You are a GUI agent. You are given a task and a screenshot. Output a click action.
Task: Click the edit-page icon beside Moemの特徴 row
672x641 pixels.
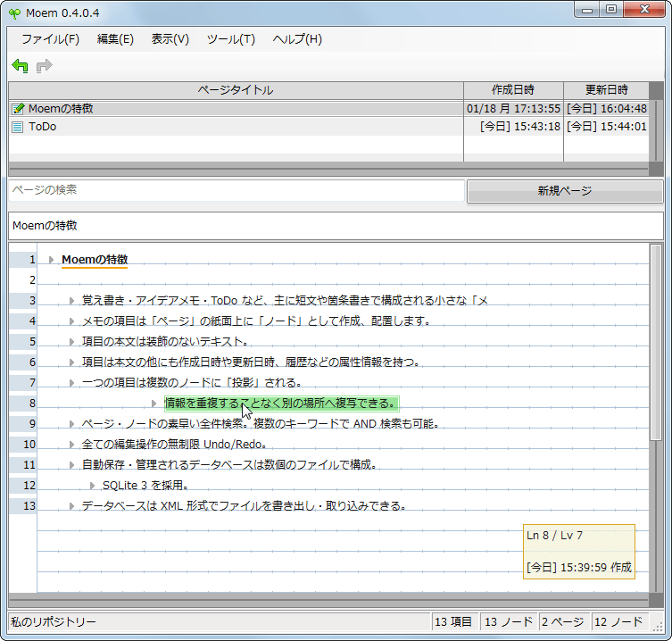18,109
